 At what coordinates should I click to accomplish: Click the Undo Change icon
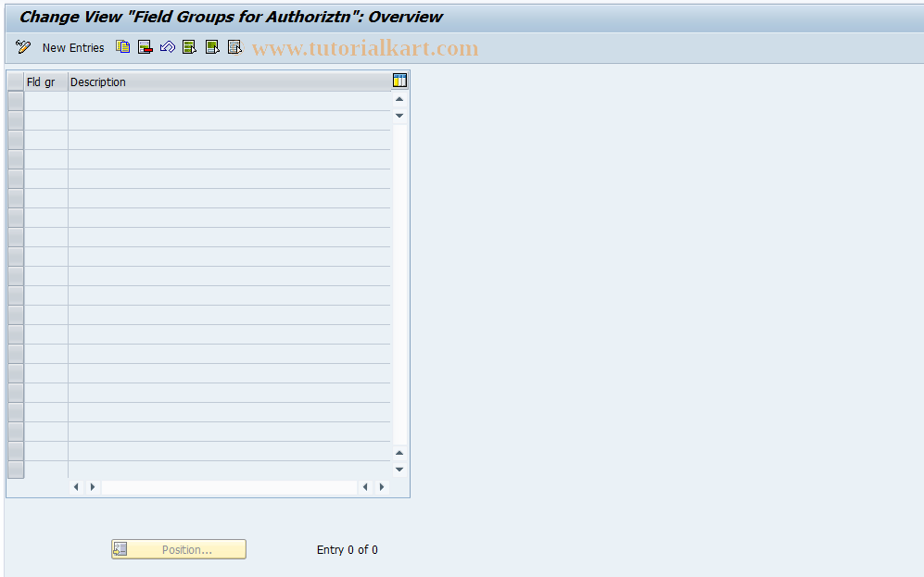(x=168, y=47)
